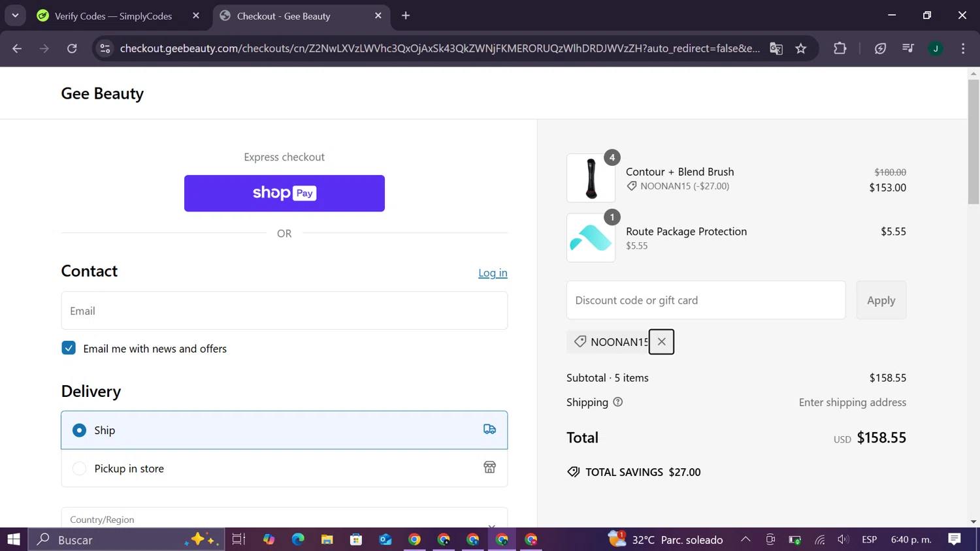980x551 pixels.
Task: Click the address bar URL
Action: (440, 48)
